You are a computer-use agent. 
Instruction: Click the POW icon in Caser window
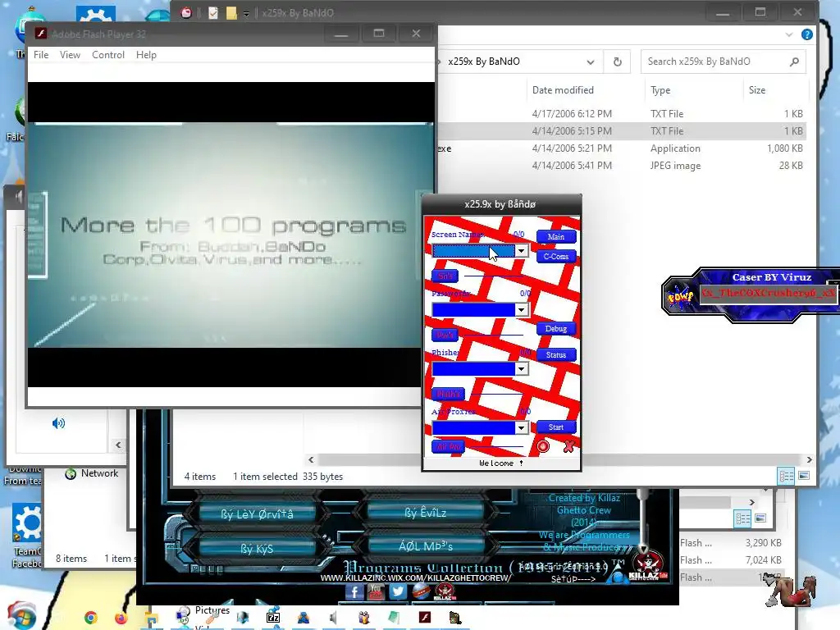[680, 296]
